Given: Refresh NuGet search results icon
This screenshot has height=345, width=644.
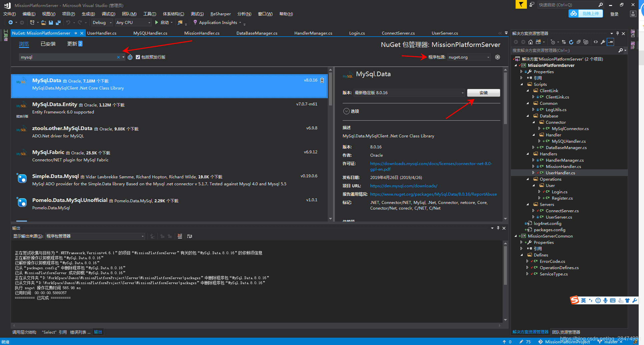Looking at the screenshot, I should pos(130,57).
